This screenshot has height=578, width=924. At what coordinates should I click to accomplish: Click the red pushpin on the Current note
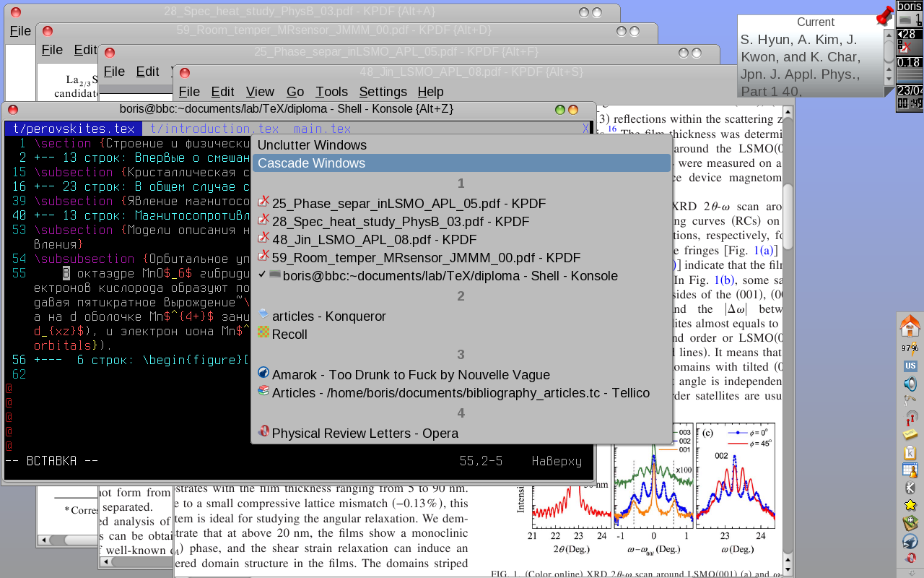coord(884,17)
